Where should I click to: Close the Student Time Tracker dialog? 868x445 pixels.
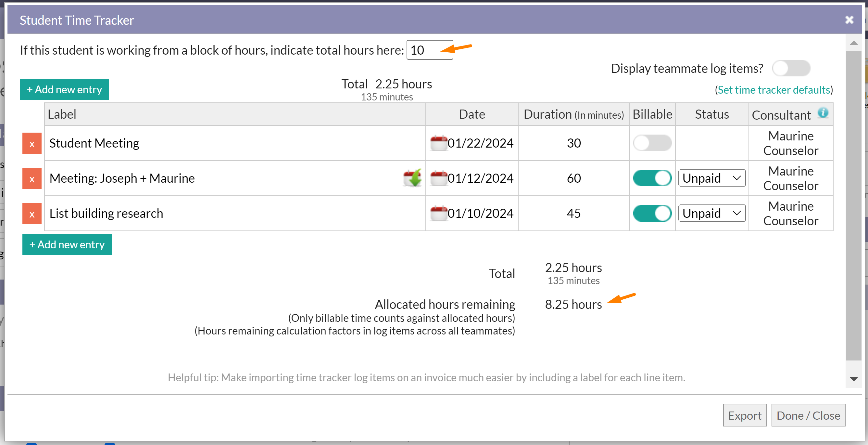tap(849, 20)
